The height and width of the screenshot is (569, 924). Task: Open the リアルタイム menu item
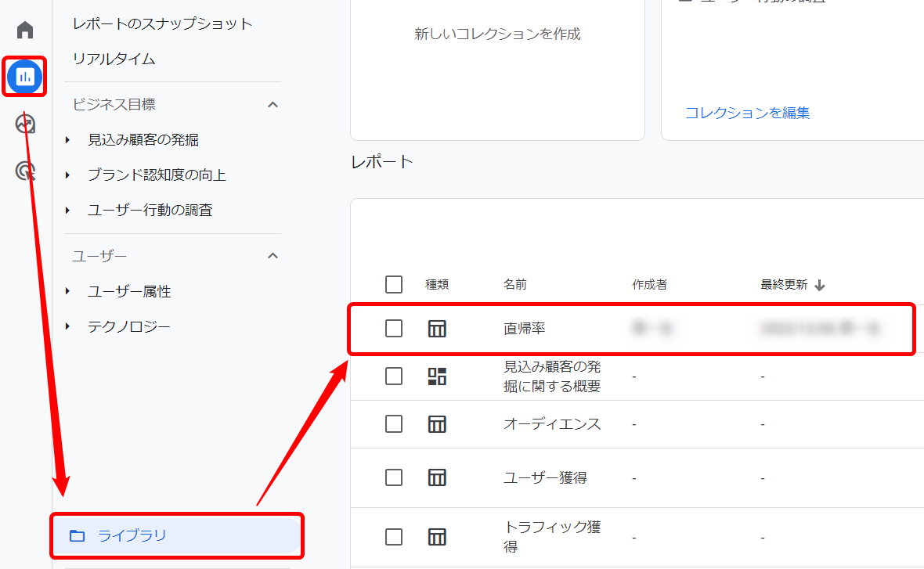point(114,59)
